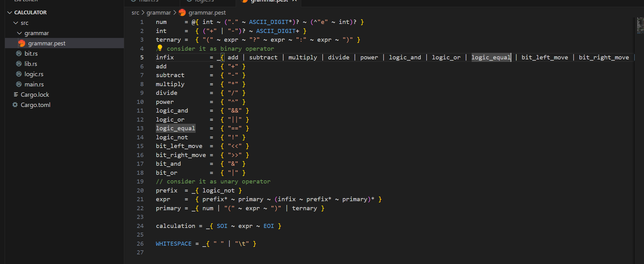Collapse the src folder
Image resolution: width=644 pixels, height=264 pixels.
point(16,23)
